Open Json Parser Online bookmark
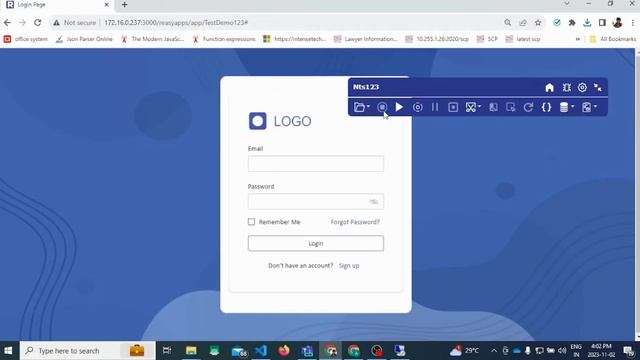 [84, 39]
